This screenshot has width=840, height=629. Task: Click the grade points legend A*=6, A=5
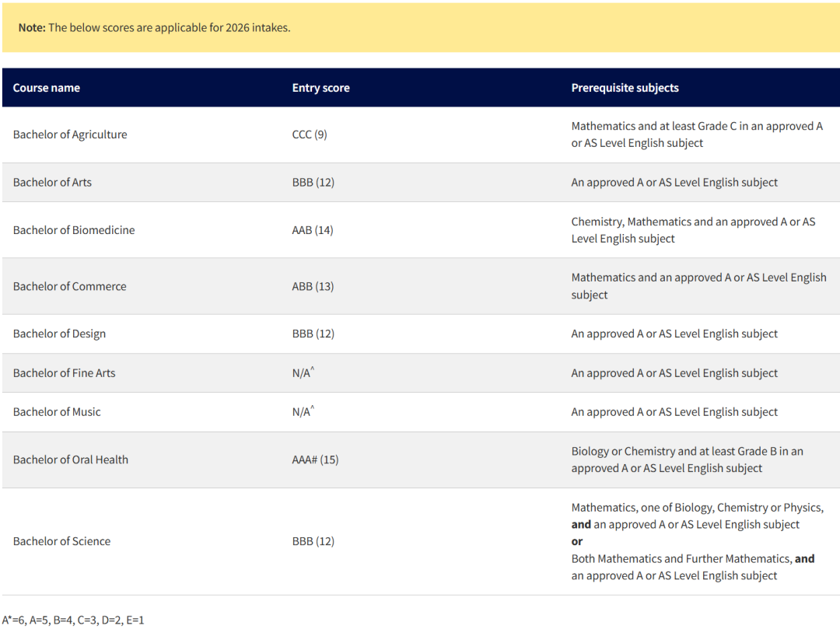[x=73, y=620]
